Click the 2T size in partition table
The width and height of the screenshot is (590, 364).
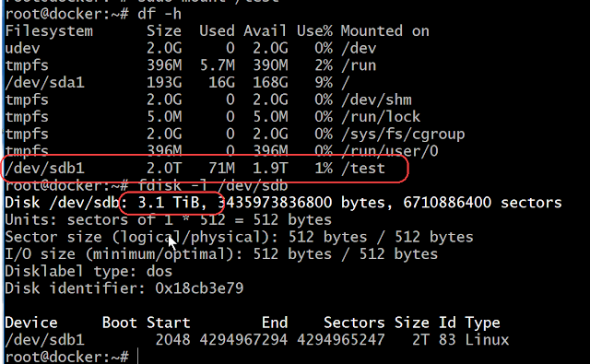[x=420, y=340]
